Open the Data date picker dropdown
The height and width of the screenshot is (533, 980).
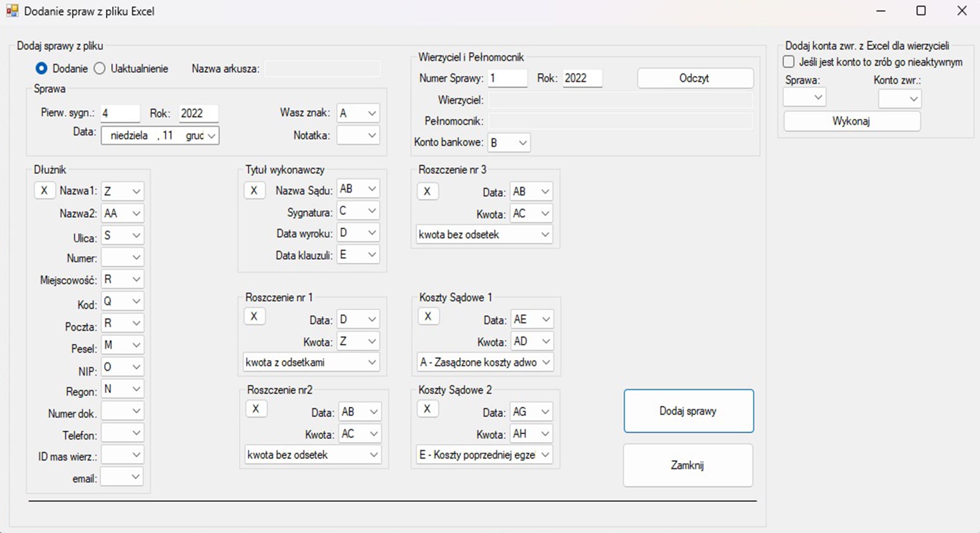[211, 136]
